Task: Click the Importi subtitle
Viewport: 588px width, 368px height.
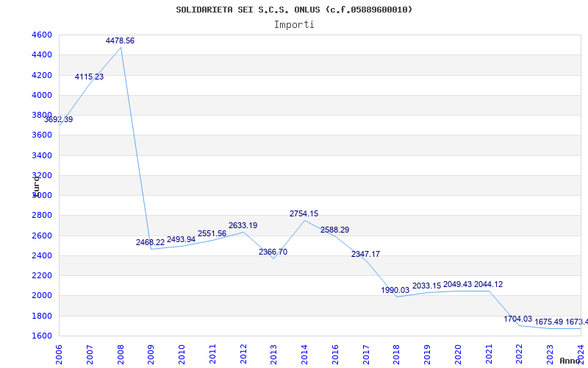Action: (294, 25)
